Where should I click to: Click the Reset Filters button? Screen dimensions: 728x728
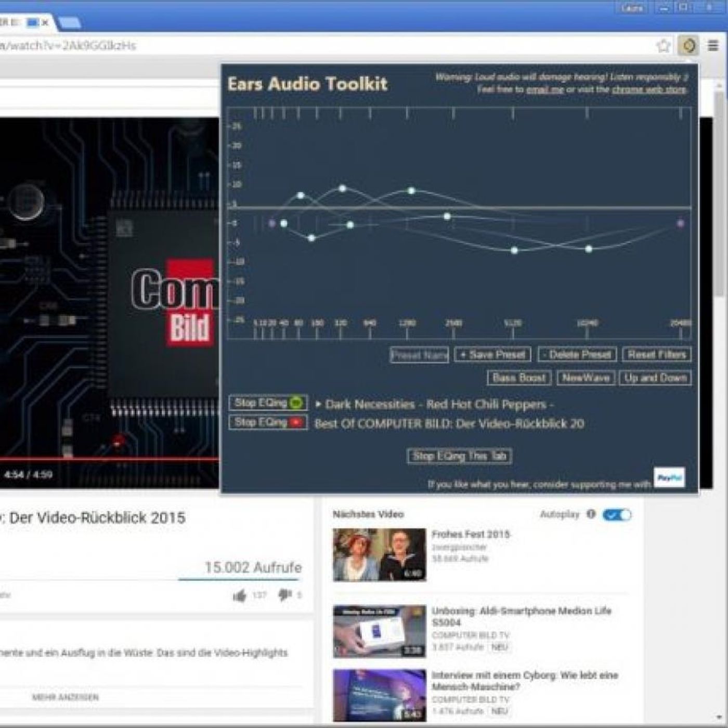pos(657,355)
